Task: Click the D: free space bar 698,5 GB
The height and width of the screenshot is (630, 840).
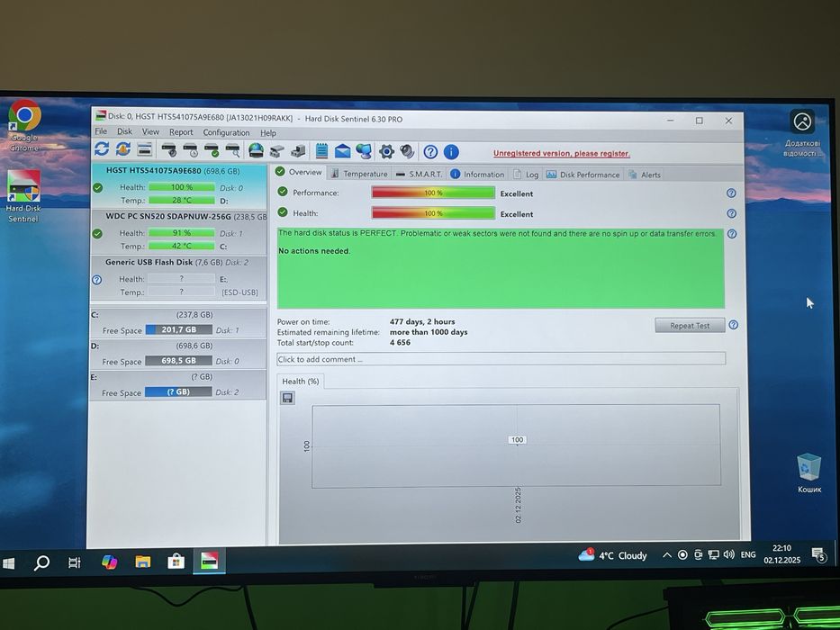Action: coord(179,361)
